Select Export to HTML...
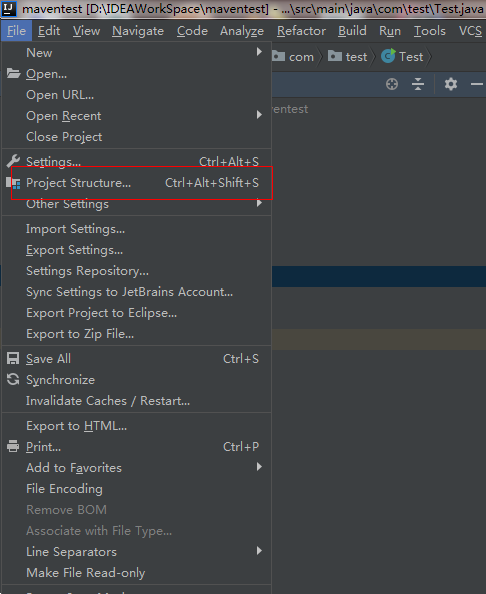 click(x=137, y=426)
